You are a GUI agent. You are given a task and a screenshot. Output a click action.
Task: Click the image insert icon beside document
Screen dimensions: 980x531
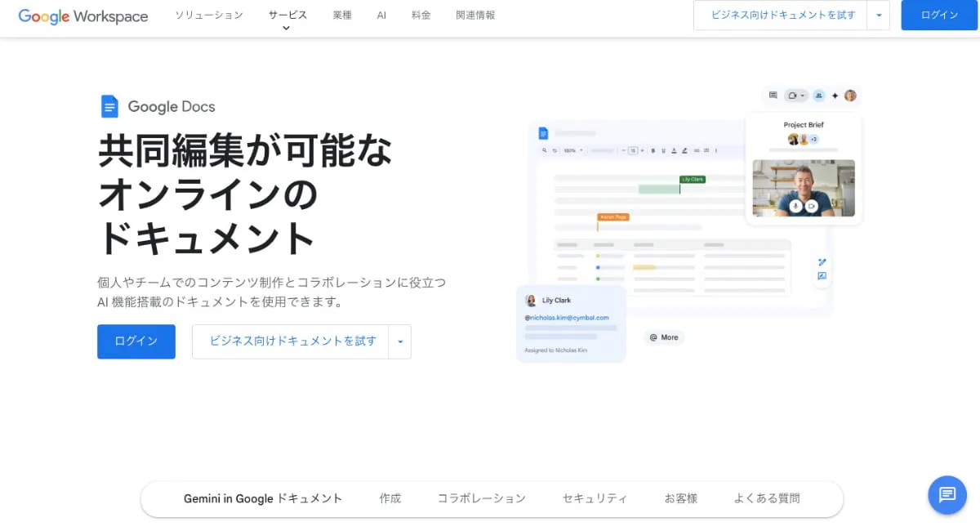coord(822,276)
